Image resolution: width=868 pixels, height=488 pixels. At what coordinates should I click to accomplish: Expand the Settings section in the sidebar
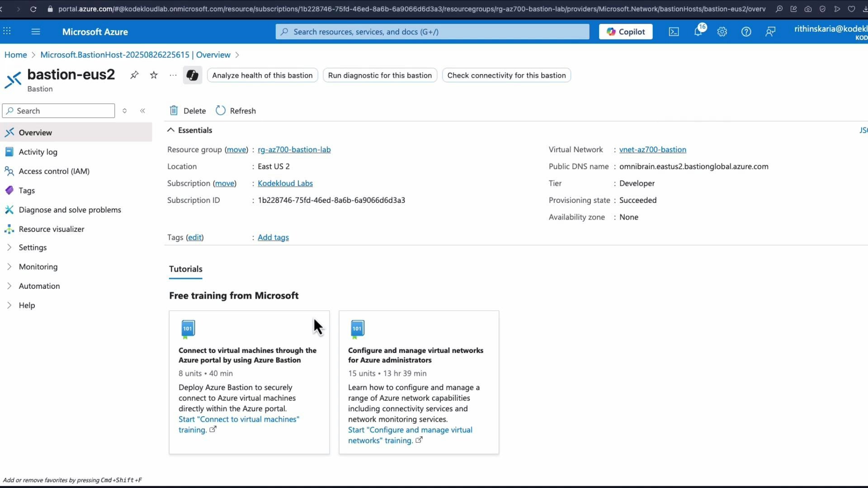[32, 247]
